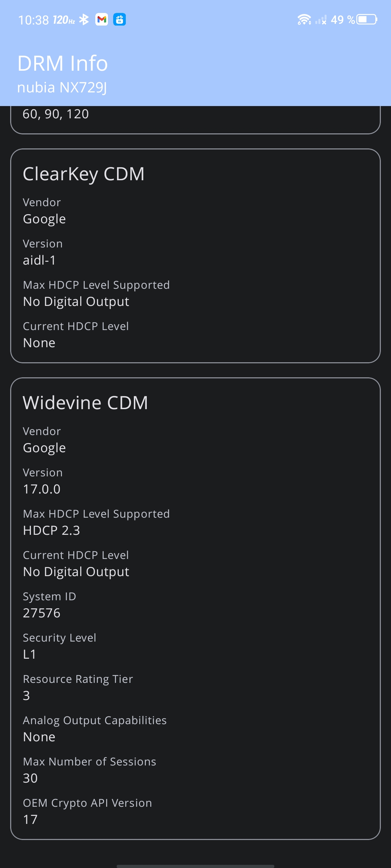Tap the mobile signal strength icon

point(321,20)
